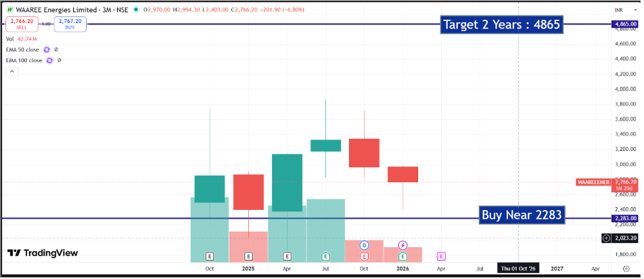
Task: Click the WAAREEENER symbol tag
Action: (593, 181)
